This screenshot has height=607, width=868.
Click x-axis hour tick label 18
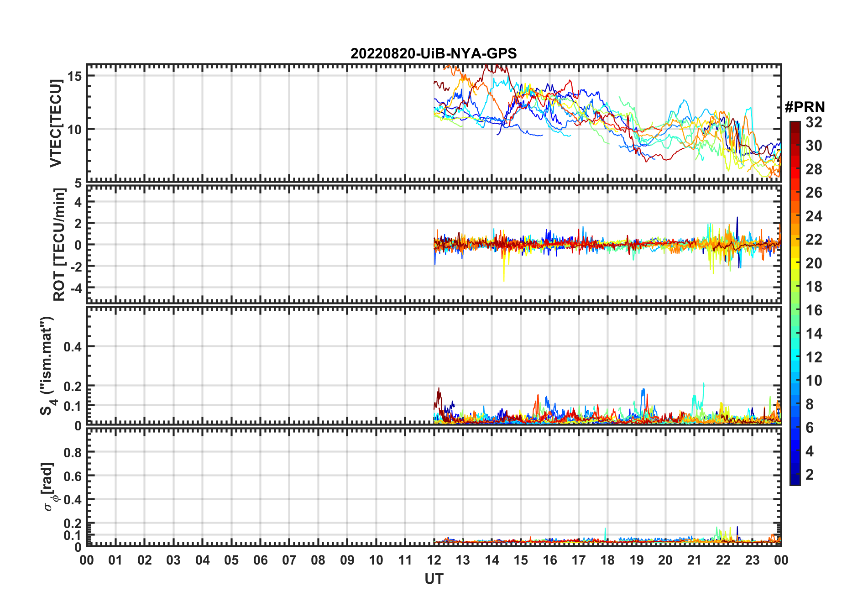coord(608,560)
